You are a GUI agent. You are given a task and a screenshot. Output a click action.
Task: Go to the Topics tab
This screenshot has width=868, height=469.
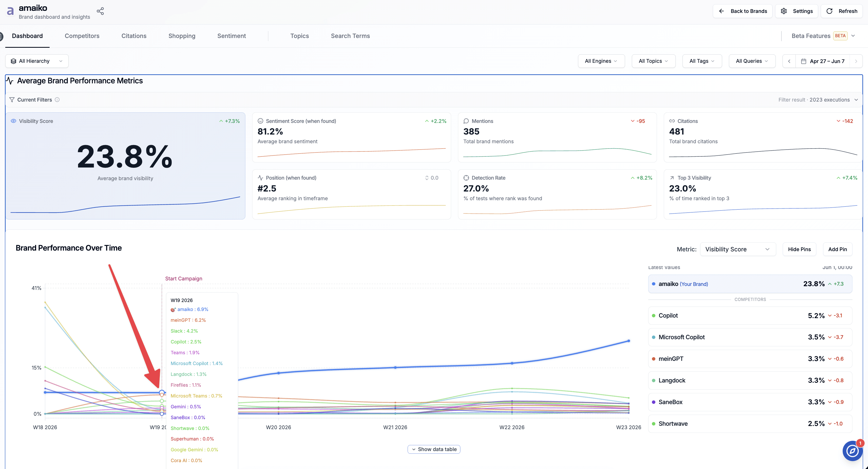coord(299,36)
